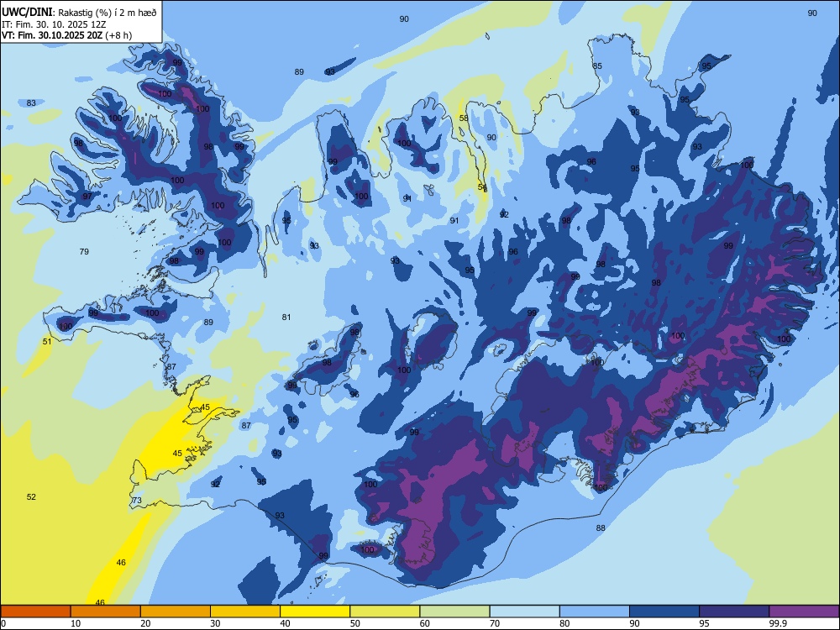
Task: Click the 0–10 dark orange legend swatch
Action: pos(35,612)
